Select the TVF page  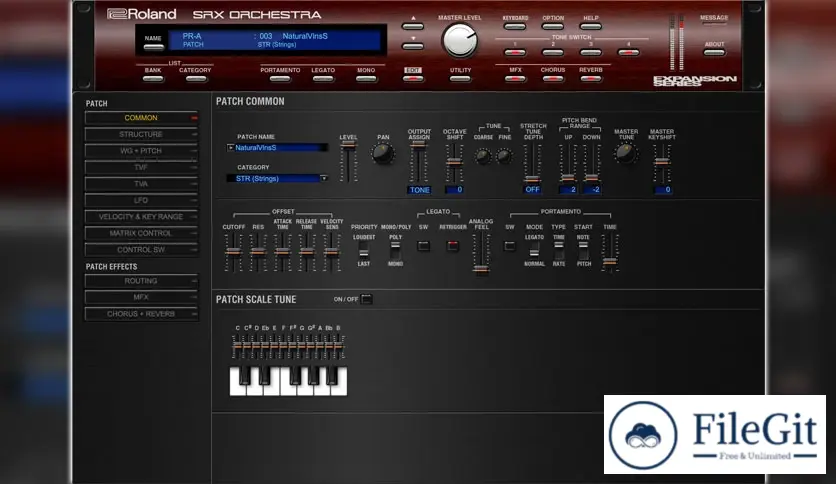[x=141, y=167]
